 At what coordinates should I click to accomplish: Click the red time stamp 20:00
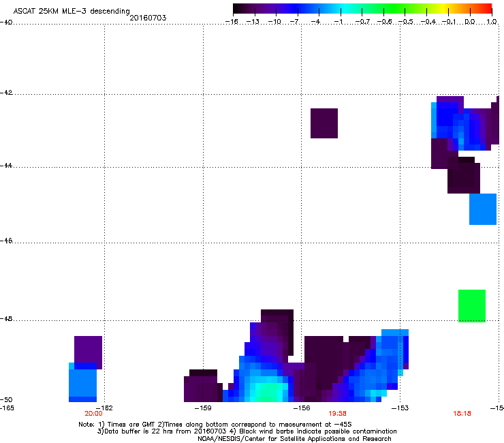point(93,414)
